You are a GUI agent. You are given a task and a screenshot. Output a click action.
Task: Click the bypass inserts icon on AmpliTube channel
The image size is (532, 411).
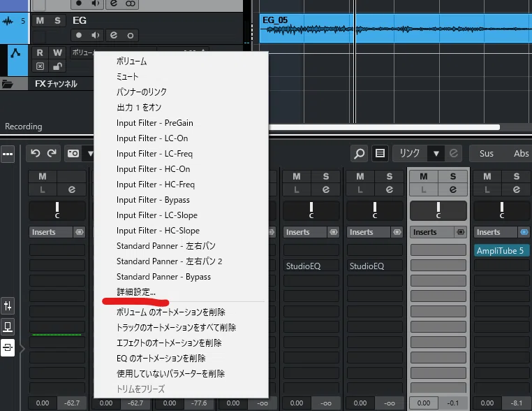524,232
